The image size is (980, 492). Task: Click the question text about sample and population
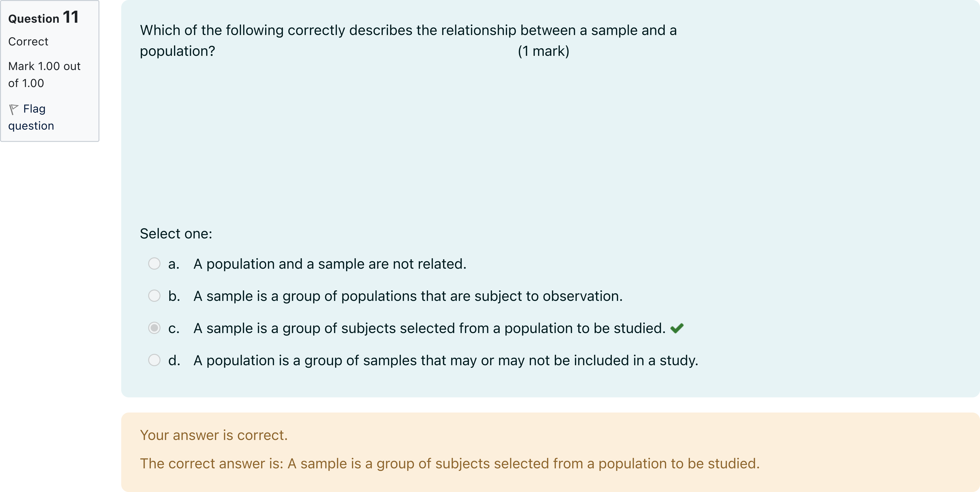(408, 31)
